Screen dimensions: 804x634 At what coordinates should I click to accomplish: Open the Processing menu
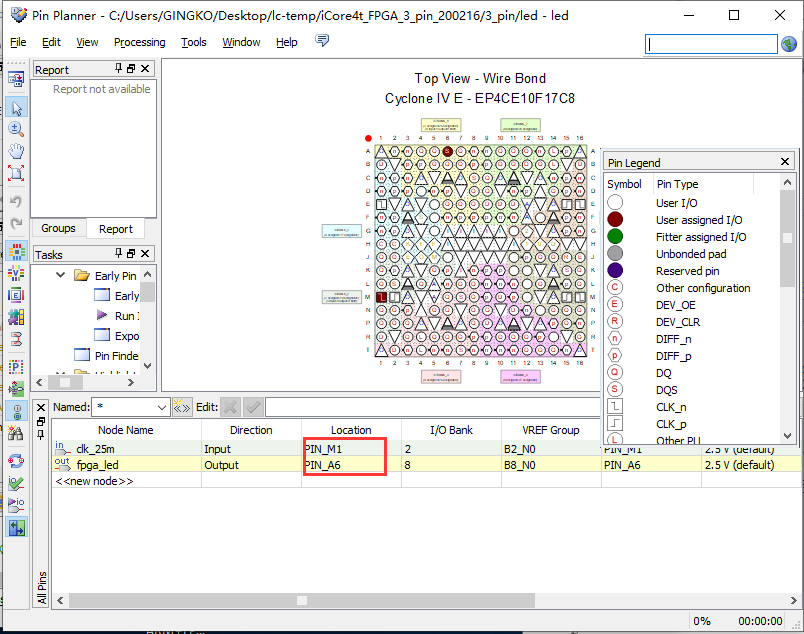coord(139,42)
